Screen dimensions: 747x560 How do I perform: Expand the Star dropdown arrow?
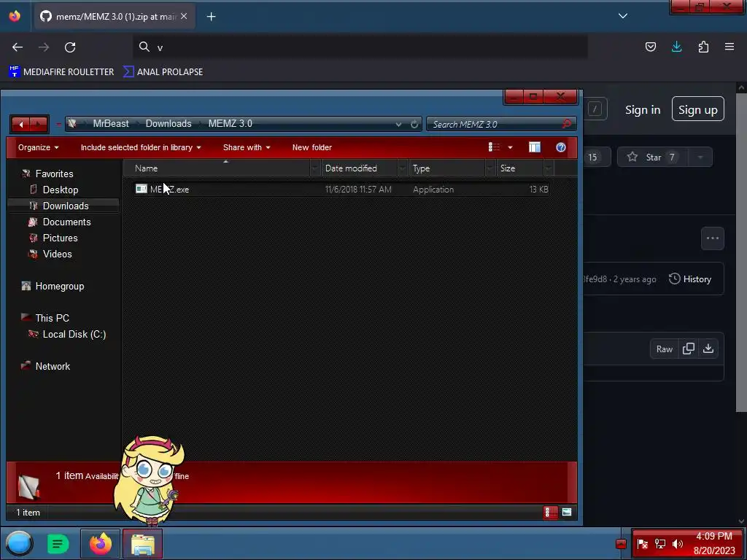(x=700, y=157)
